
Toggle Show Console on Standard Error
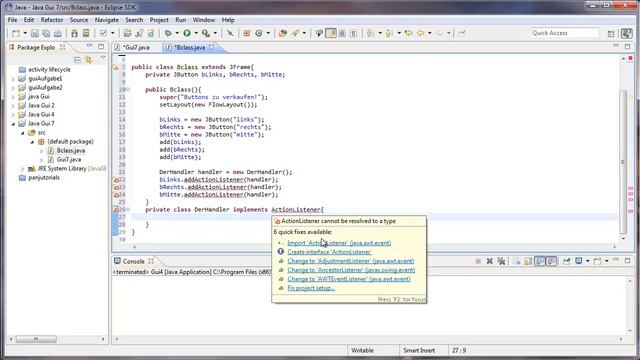[551, 261]
